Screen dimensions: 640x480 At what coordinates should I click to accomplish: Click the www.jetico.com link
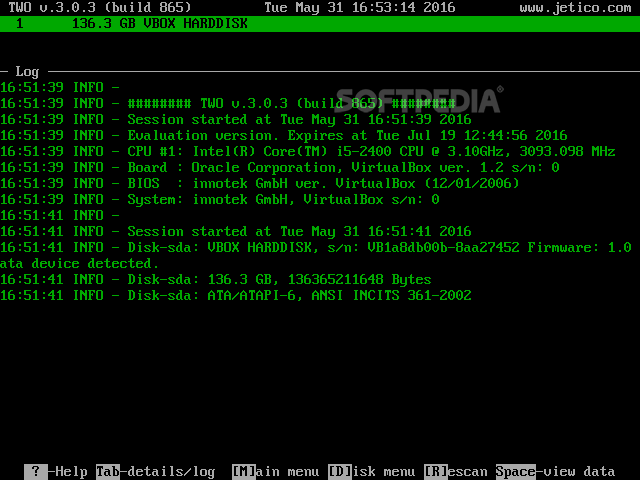tap(576, 8)
